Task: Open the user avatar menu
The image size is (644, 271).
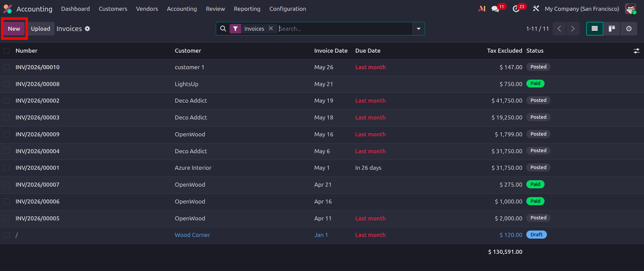Action: pos(631,9)
